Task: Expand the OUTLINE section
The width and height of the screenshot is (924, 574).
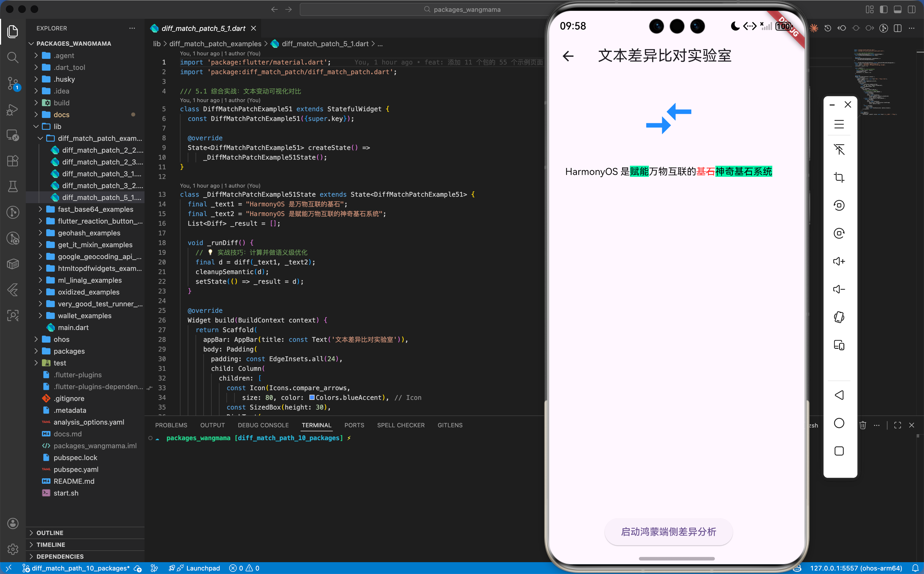Action: pos(50,533)
